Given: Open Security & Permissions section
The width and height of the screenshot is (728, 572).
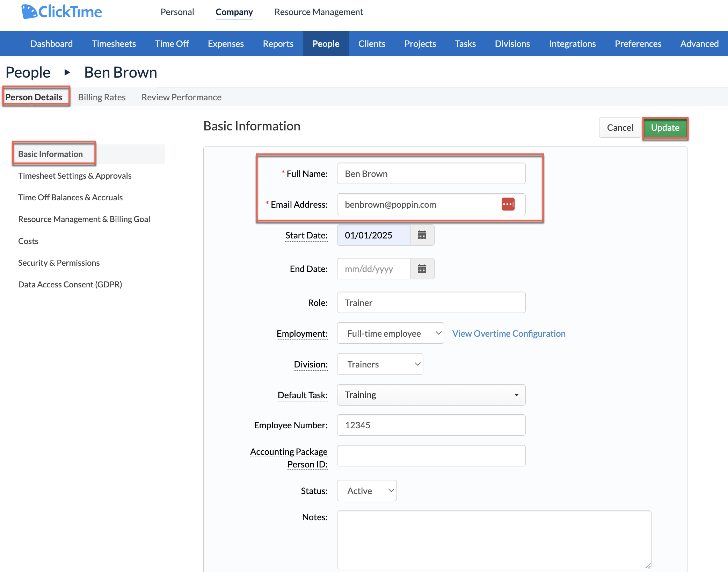Looking at the screenshot, I should pyautogui.click(x=59, y=263).
